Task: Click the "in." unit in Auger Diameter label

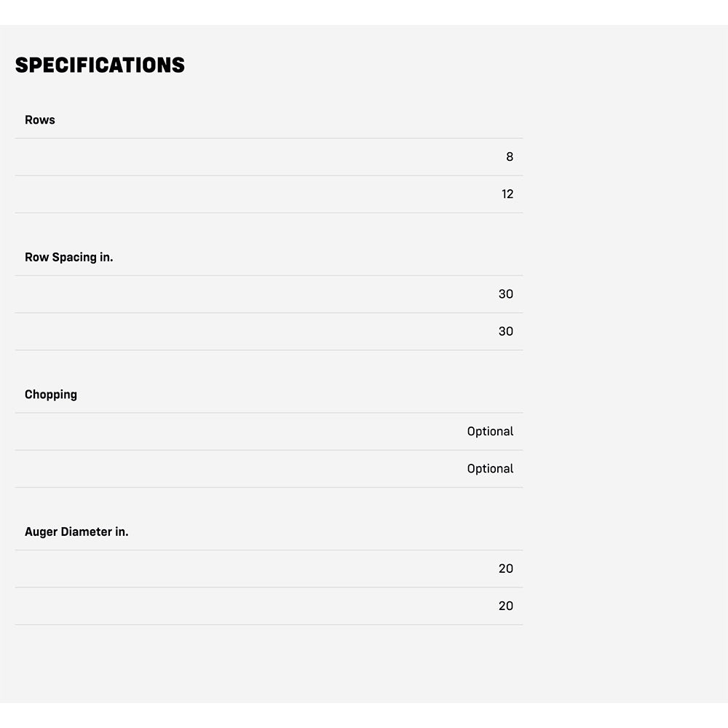Action: pos(122,532)
